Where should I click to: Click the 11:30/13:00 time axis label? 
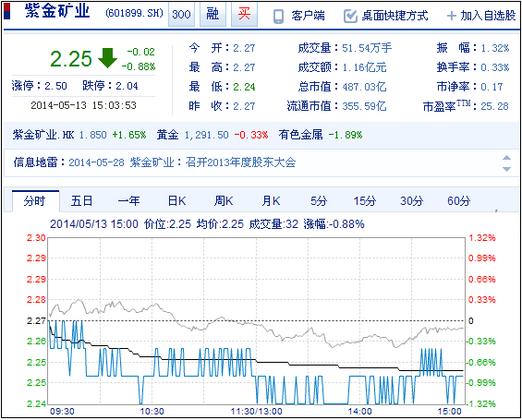click(x=256, y=412)
